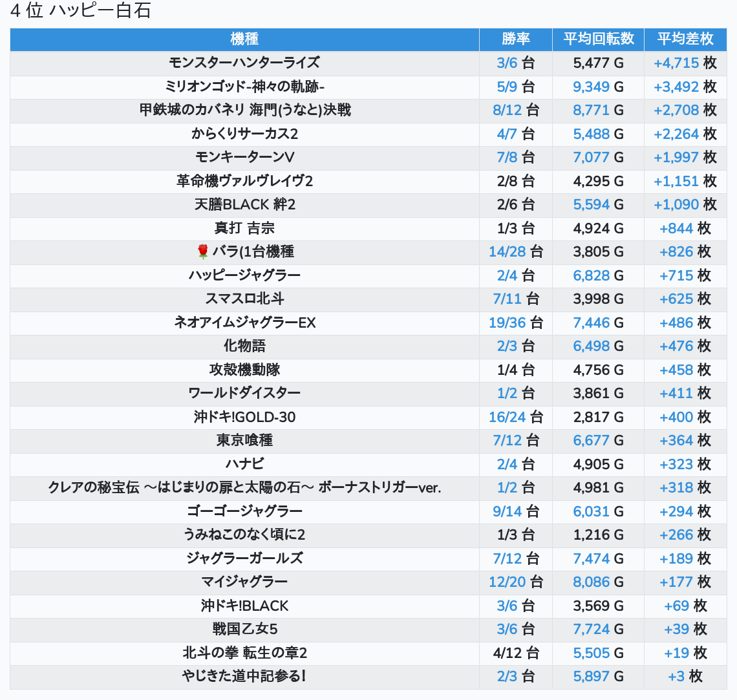The width and height of the screenshot is (737, 700).
Task: Click the 攻殻機動隊 machine name
Action: pos(244,370)
